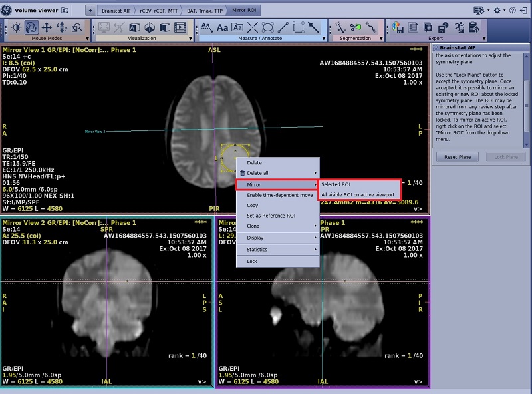
Task: Open the help question mark icon
Action: tap(513, 11)
